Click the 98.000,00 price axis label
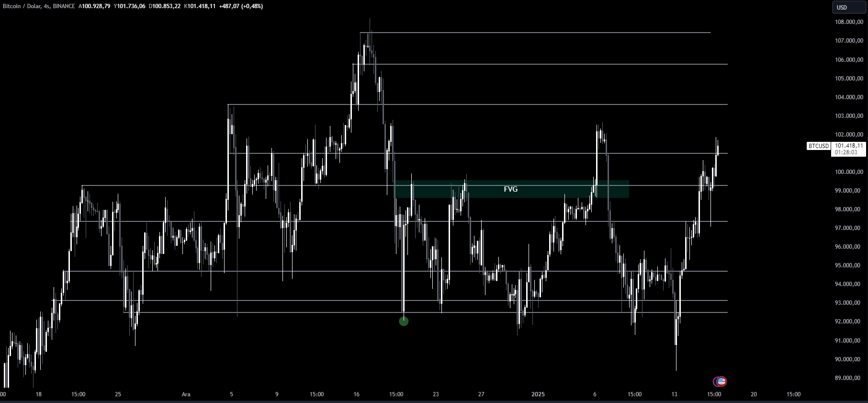The height and width of the screenshot is (403, 868). pos(847,209)
